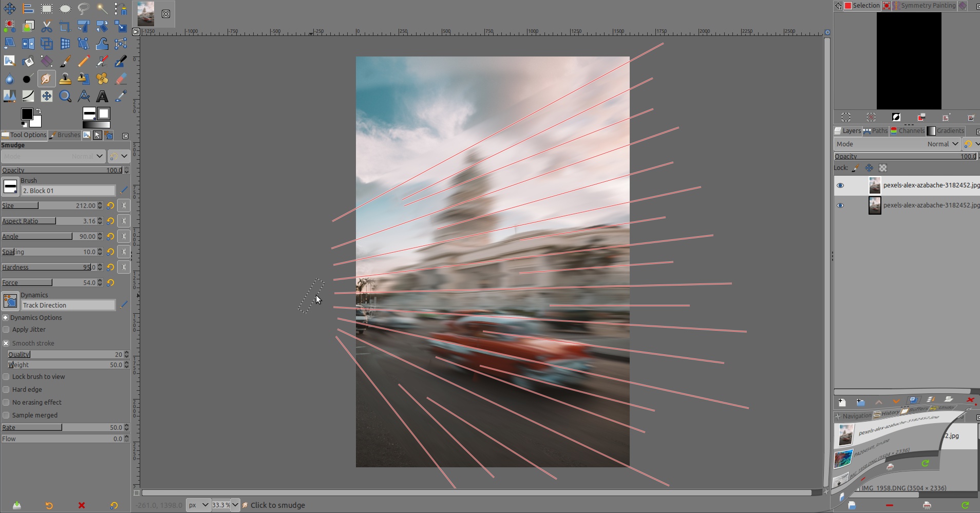This screenshot has height=513, width=980.
Task: Activate the Fuzzy Select magic wand
Action: (x=102, y=9)
